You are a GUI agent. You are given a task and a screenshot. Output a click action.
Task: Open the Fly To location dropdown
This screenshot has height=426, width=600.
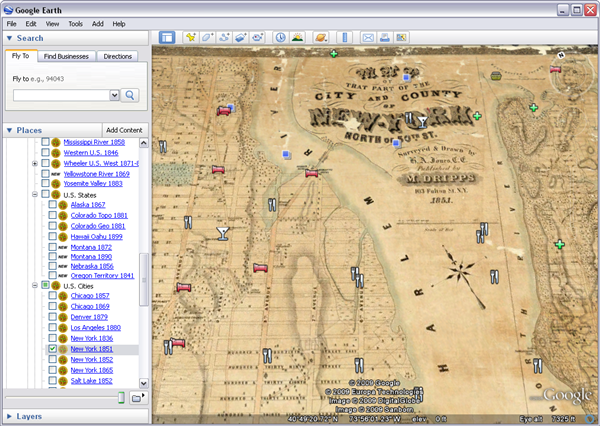click(114, 95)
